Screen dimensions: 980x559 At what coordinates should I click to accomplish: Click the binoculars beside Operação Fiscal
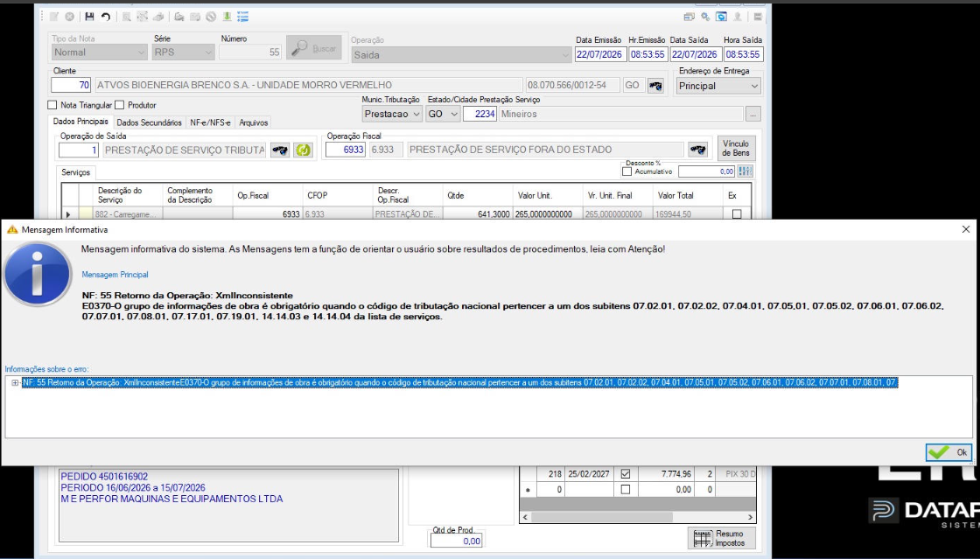(x=697, y=150)
